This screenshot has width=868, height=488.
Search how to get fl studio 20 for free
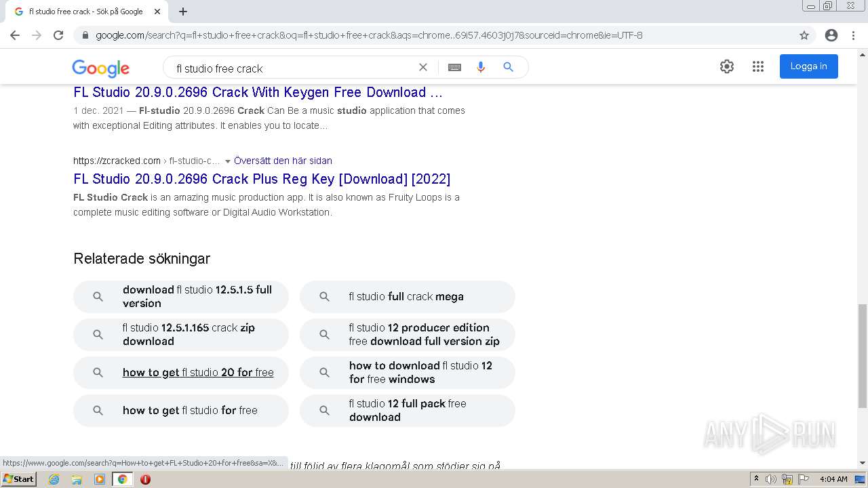181,373
